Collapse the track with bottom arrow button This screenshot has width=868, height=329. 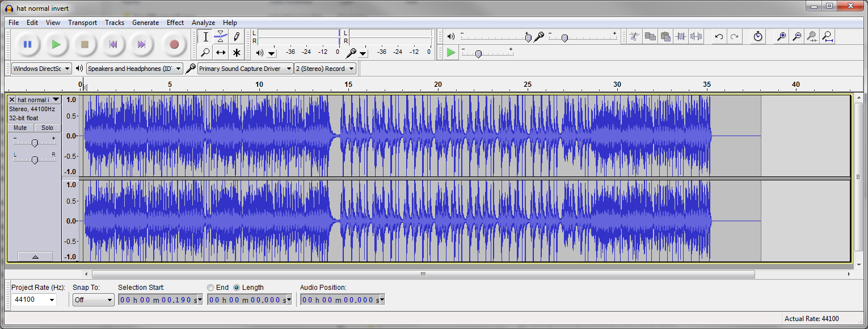(x=35, y=257)
